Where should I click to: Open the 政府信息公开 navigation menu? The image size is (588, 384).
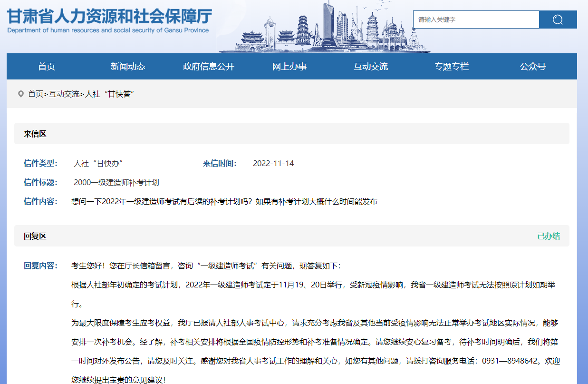coord(209,67)
